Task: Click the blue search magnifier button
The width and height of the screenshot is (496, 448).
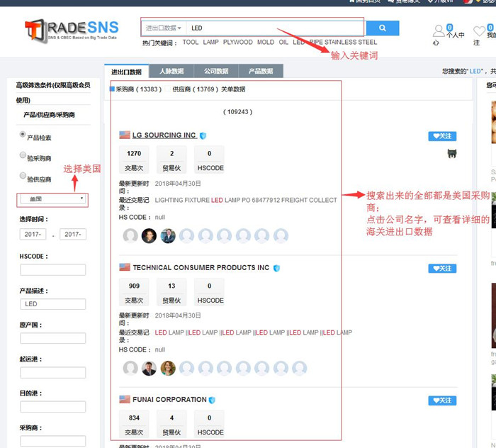Action: [383, 28]
